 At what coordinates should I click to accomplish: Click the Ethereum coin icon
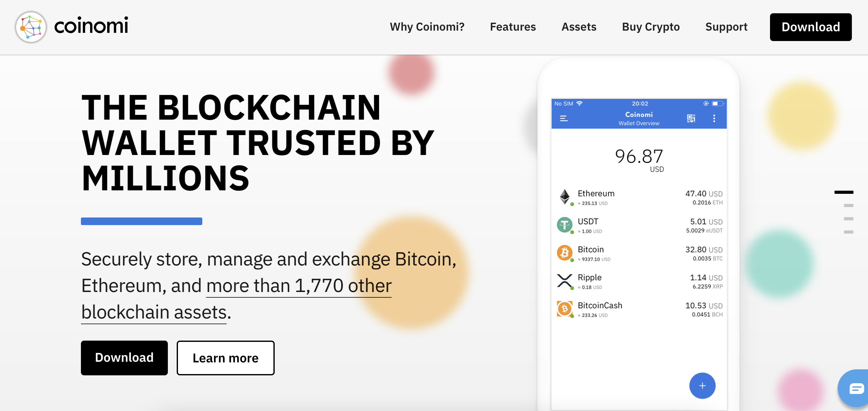click(x=565, y=197)
